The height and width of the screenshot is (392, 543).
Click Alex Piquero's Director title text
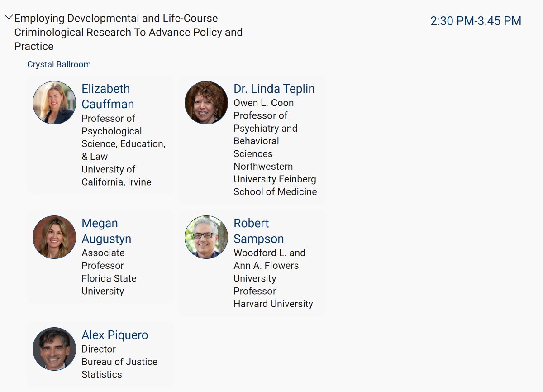pos(99,349)
